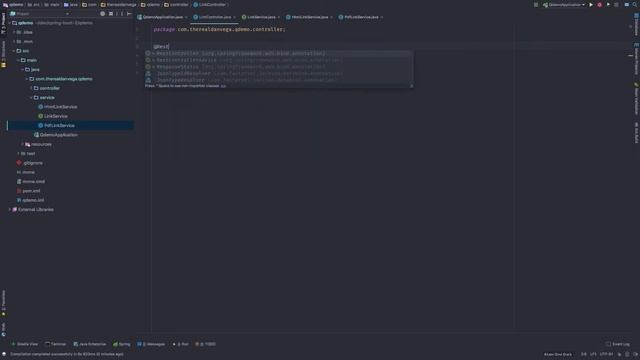This screenshot has width=640, height=360.
Task: Select ResponseStatus suggestion in autocomplete popup
Action: 279,67
